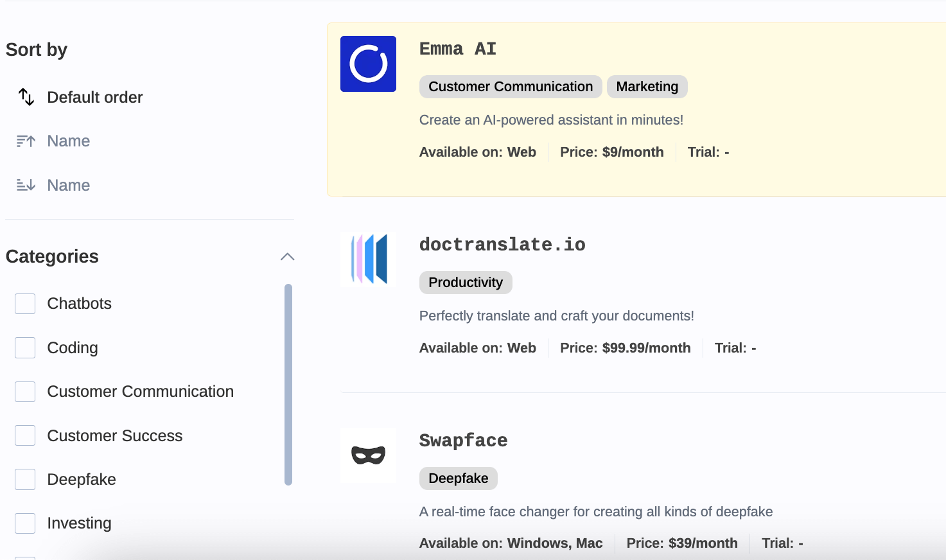This screenshot has width=946, height=560.
Task: Select the Deepfake category checkbox
Action: 25,480
